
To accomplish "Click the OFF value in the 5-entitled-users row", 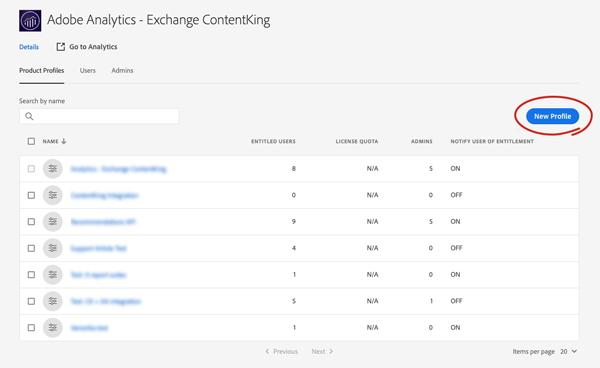I will click(x=457, y=301).
